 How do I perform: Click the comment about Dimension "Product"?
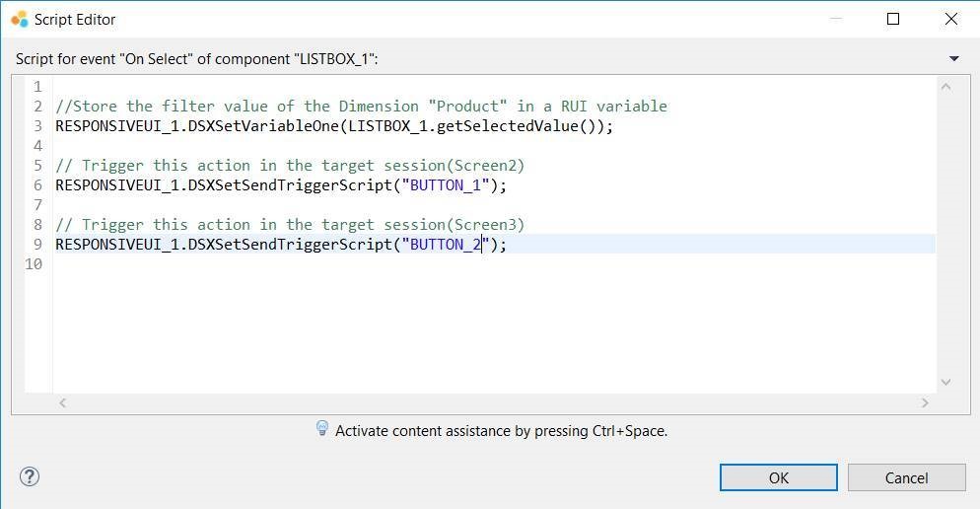pyautogui.click(x=361, y=107)
